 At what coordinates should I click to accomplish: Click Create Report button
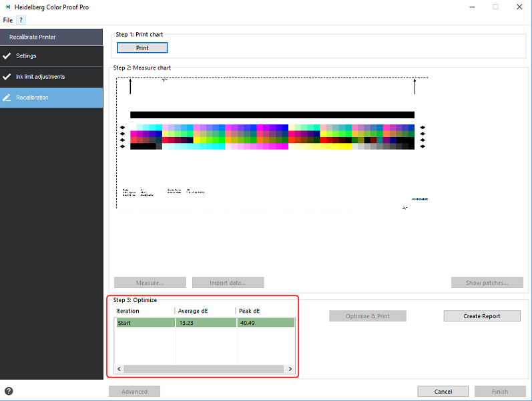pyautogui.click(x=482, y=316)
